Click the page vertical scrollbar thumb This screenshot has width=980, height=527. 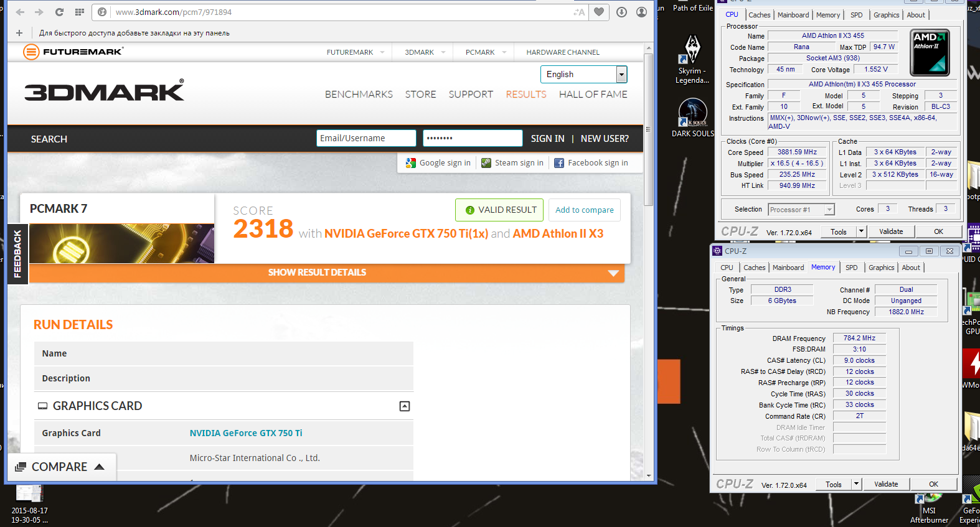(x=648, y=129)
